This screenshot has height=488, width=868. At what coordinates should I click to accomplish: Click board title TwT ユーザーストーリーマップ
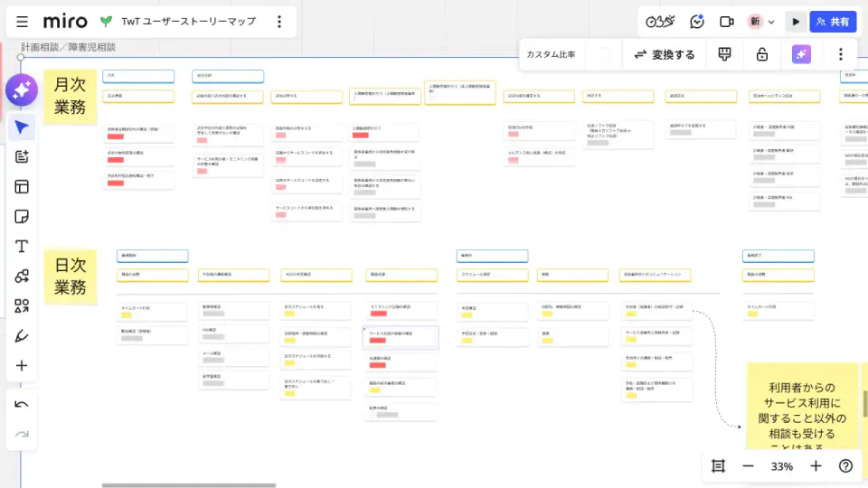click(189, 22)
